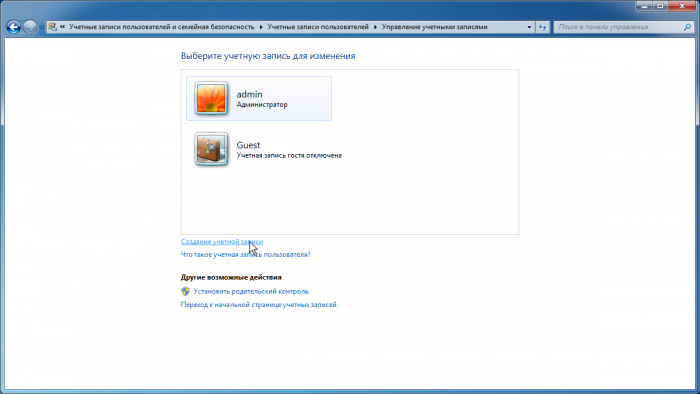Go back with the Back arrow button

[13, 27]
